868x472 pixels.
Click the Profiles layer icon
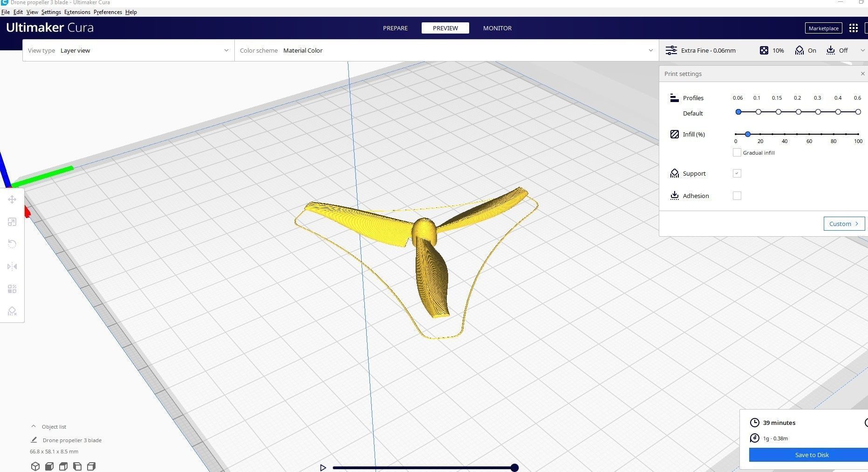click(x=674, y=98)
